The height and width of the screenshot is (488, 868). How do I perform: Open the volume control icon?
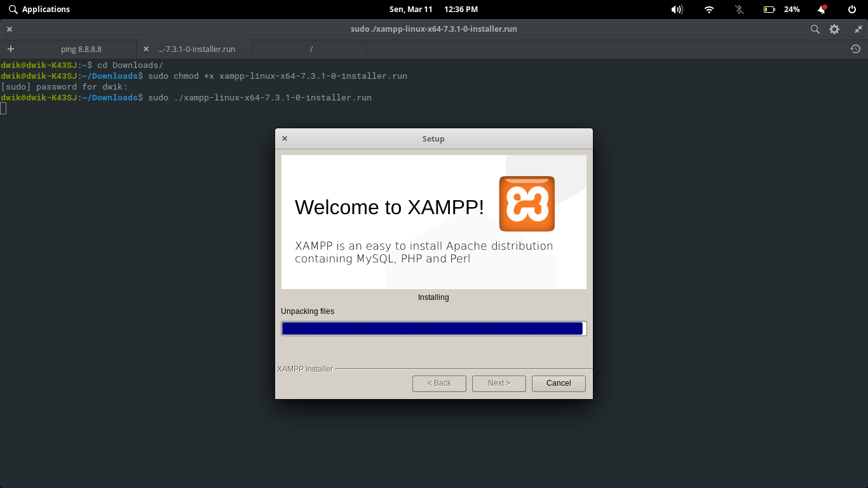[676, 9]
